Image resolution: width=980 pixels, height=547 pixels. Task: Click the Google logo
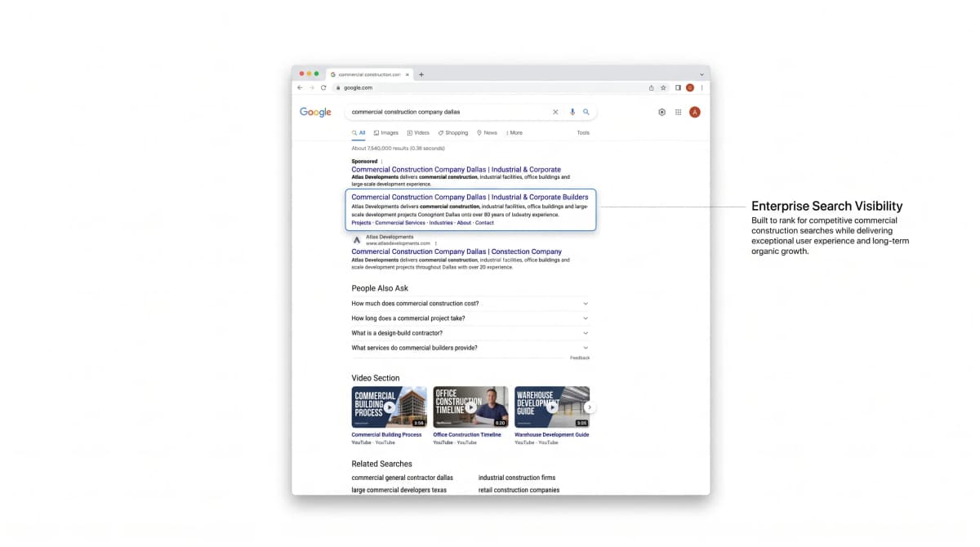pos(315,112)
